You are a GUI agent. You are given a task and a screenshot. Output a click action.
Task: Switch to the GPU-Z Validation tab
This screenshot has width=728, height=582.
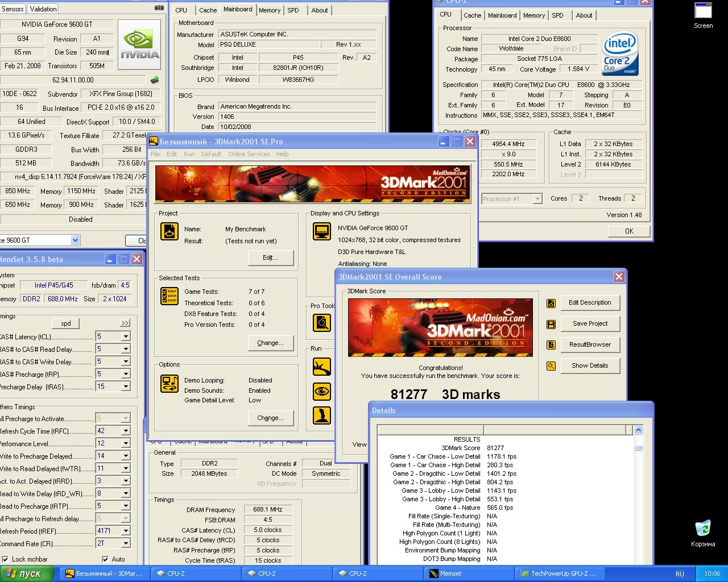(43, 9)
